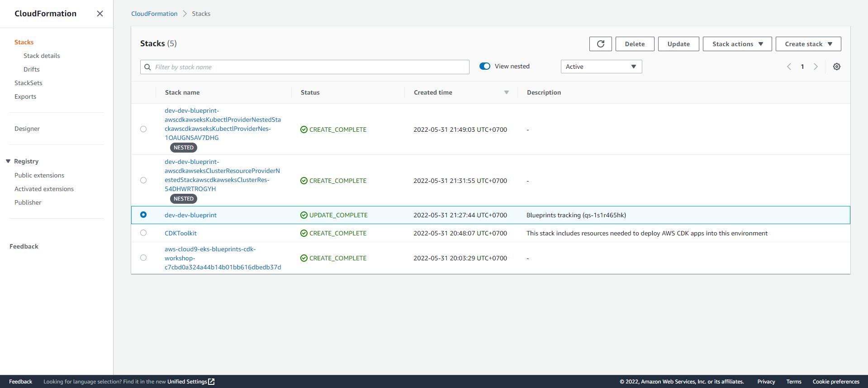Select the KubectlProvider nested stack radio

click(143, 129)
